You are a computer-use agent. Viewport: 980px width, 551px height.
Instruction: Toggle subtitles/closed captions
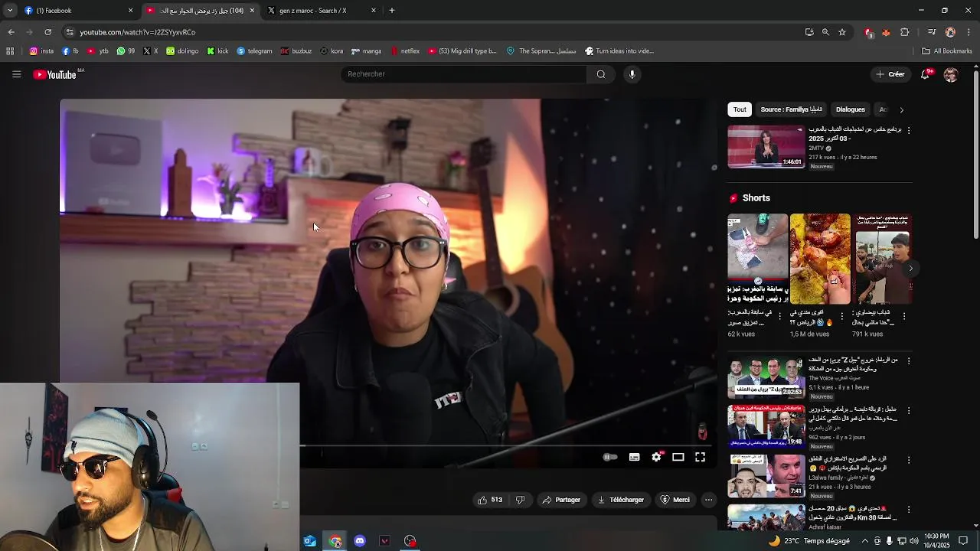tap(635, 457)
